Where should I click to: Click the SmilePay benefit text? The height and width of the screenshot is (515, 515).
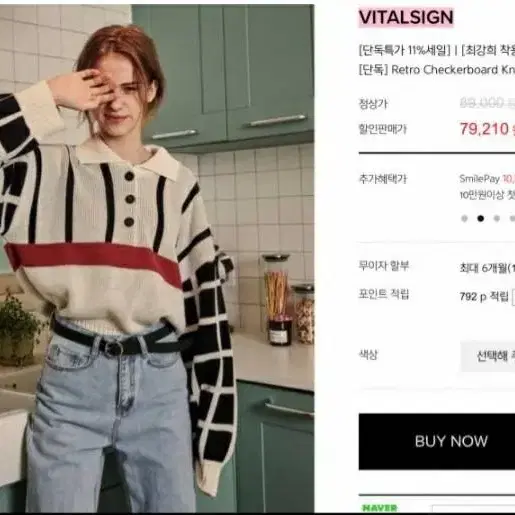(x=487, y=179)
